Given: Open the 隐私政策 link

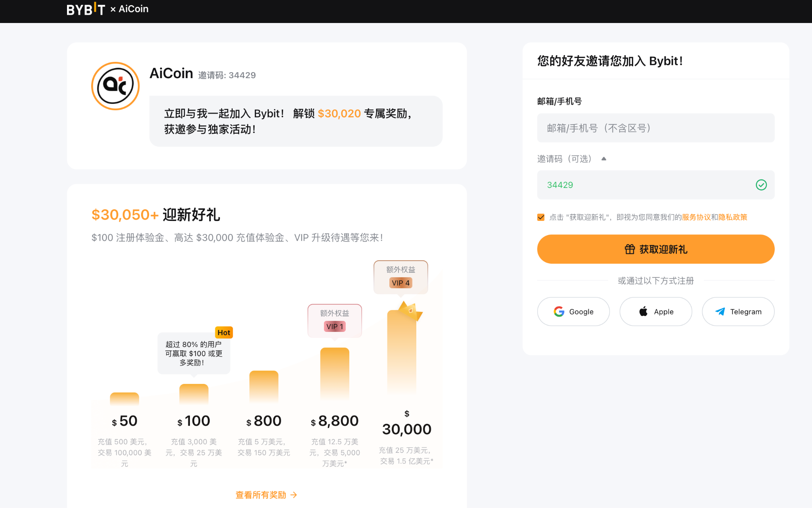Looking at the screenshot, I should (733, 217).
